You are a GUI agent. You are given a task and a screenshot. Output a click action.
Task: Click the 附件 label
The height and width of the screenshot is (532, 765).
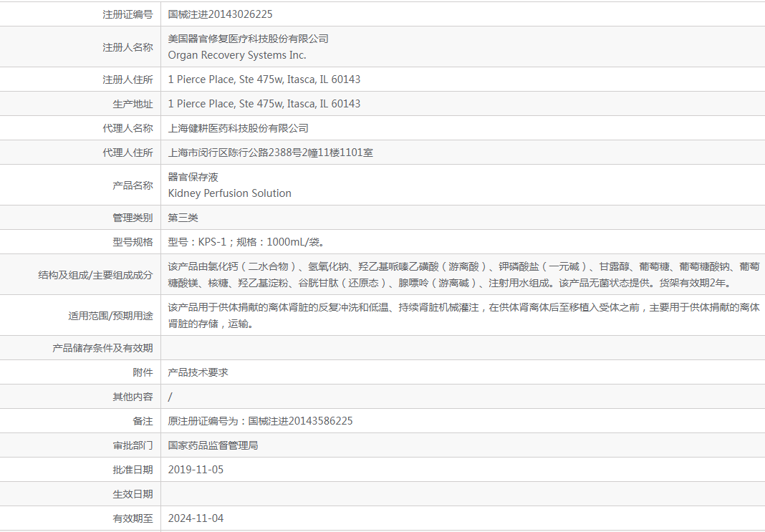143,372
